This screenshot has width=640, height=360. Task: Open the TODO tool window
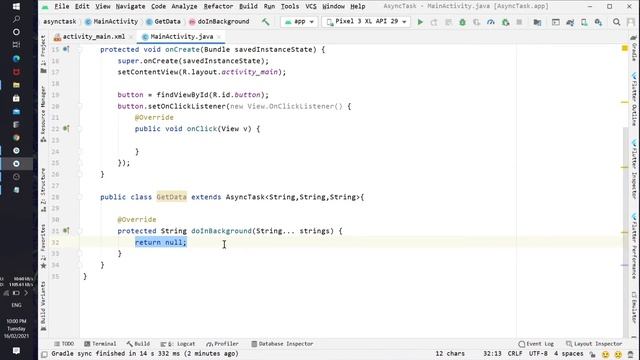pyautogui.click(x=64, y=344)
